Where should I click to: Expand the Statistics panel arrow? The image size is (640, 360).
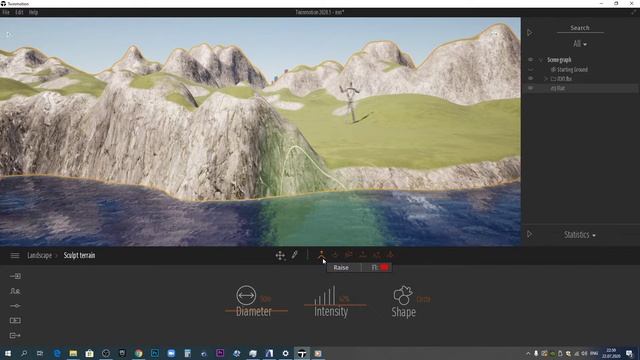tap(530, 234)
